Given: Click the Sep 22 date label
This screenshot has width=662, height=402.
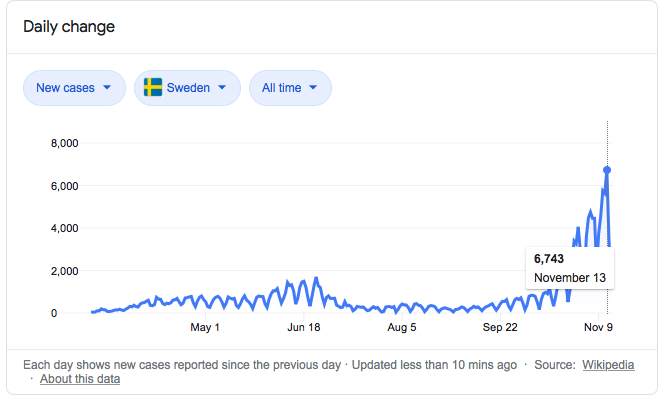Looking at the screenshot, I should (500, 327).
